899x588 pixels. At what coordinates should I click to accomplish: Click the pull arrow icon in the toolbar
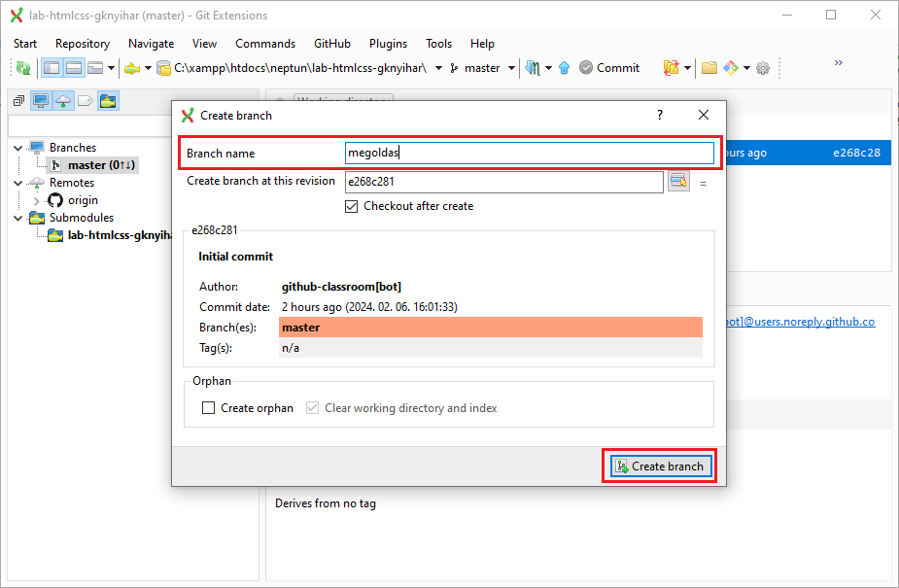point(533,68)
